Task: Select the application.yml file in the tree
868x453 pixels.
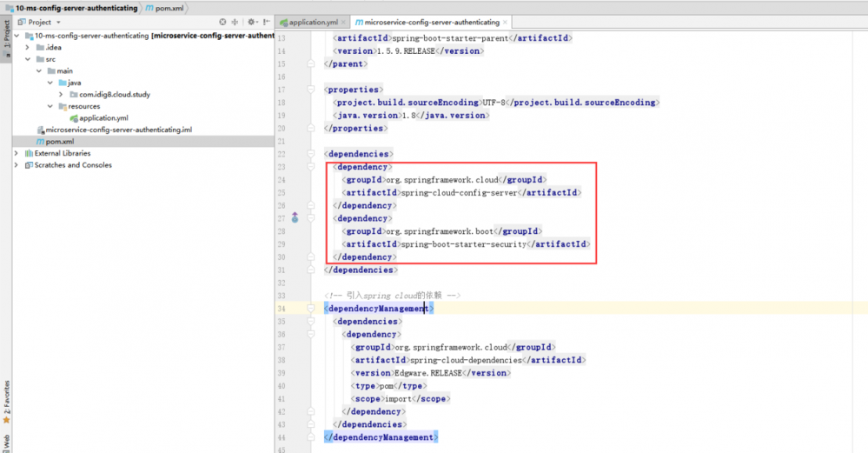Action: pyautogui.click(x=103, y=118)
